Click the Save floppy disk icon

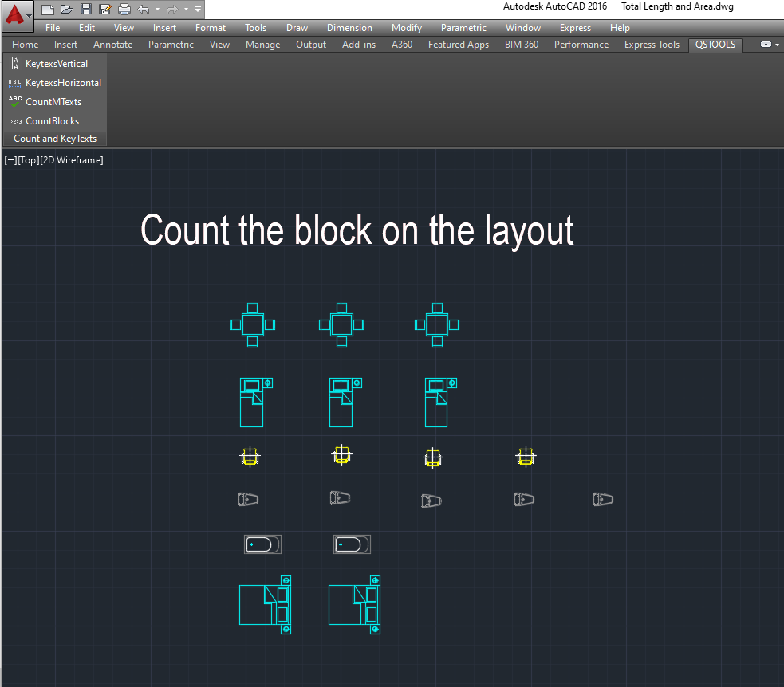click(86, 9)
